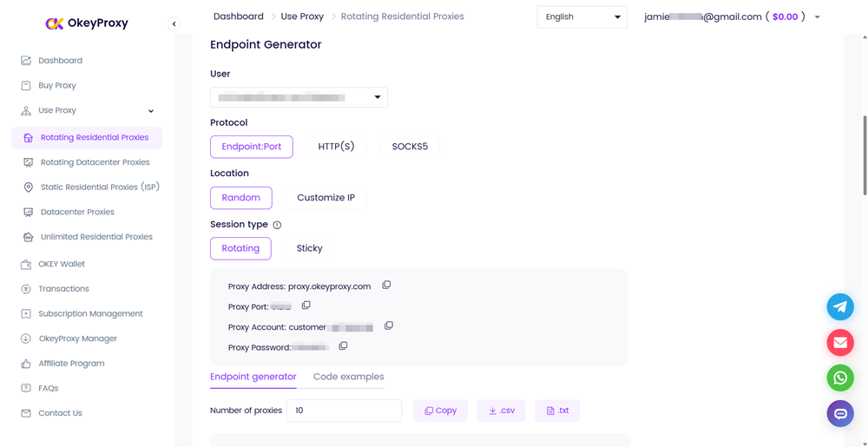Click the $0.00 account balance
Viewport: 868px width, 447px height.
click(785, 16)
